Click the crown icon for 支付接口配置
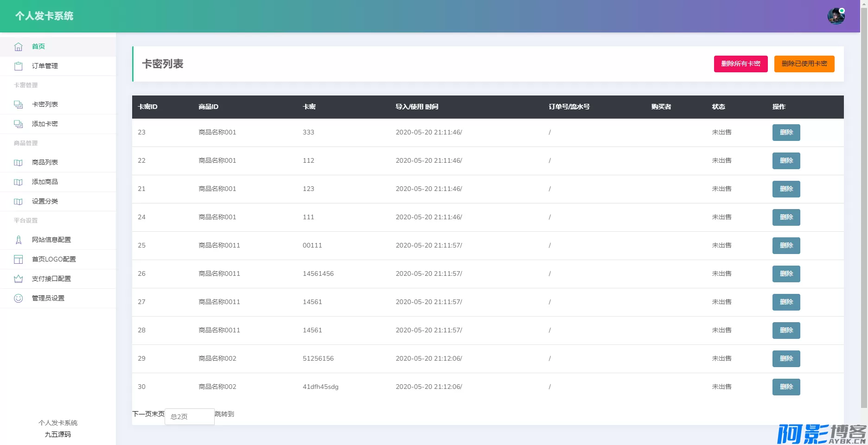Viewport: 868px width, 445px height. (x=18, y=279)
